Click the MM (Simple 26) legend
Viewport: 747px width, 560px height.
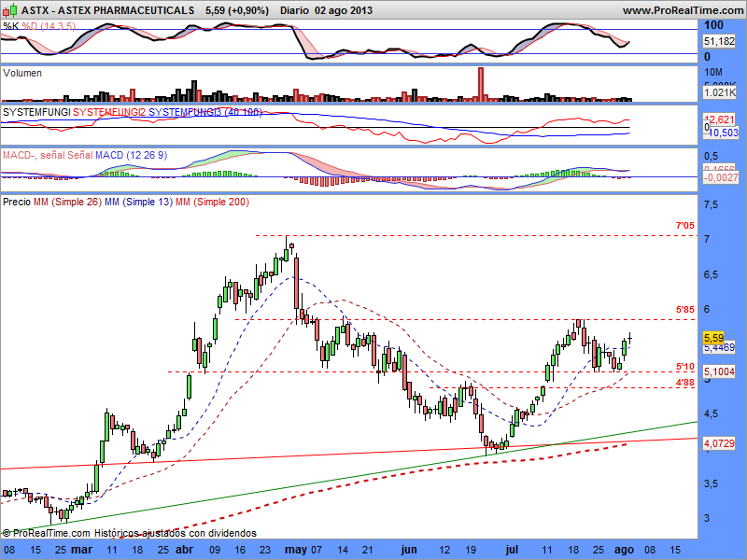pyautogui.click(x=67, y=202)
